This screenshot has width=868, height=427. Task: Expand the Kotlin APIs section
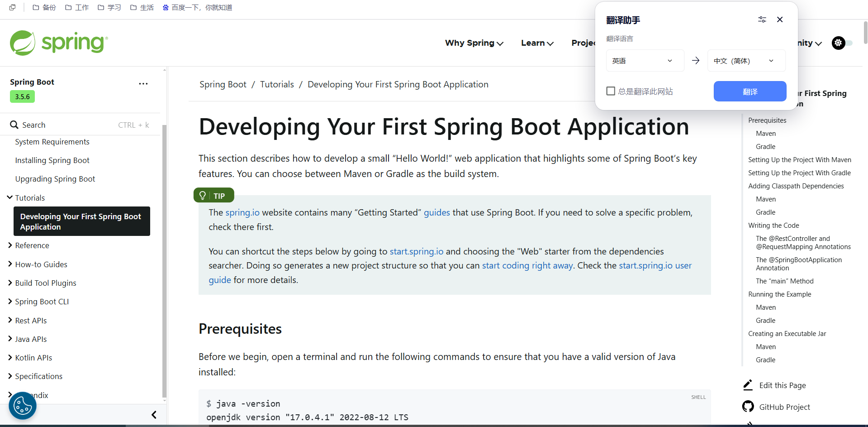[10, 357]
